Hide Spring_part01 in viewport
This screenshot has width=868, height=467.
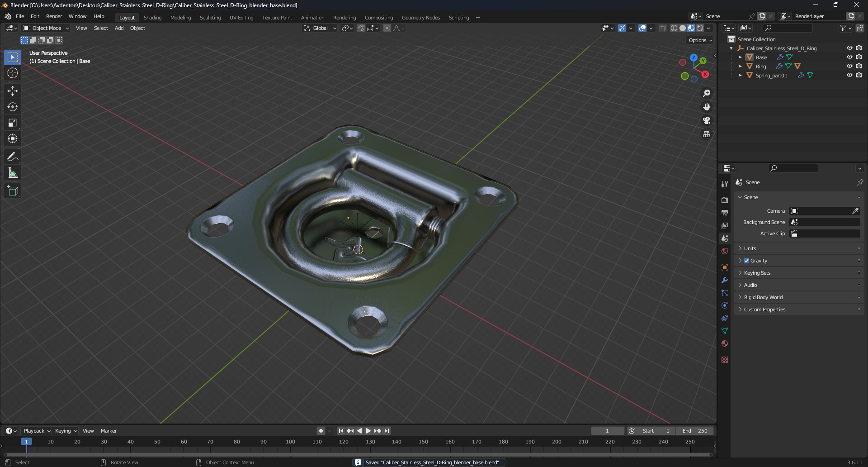tap(849, 75)
